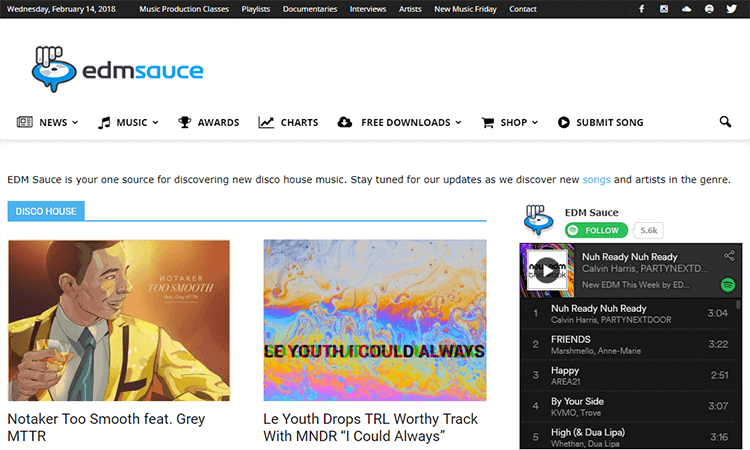Image resolution: width=750 pixels, height=450 pixels.
Task: Click the shopping cart icon
Action: 487,122
